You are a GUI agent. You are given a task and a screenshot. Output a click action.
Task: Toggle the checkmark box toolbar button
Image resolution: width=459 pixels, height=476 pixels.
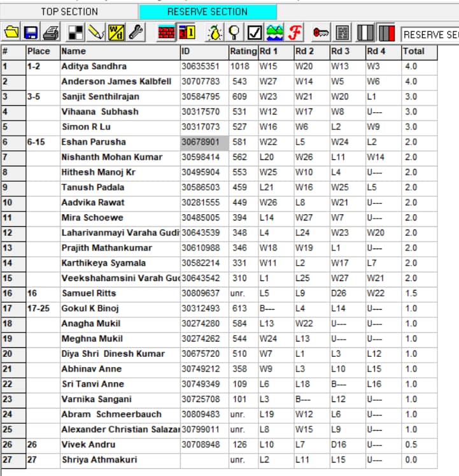[x=255, y=32]
